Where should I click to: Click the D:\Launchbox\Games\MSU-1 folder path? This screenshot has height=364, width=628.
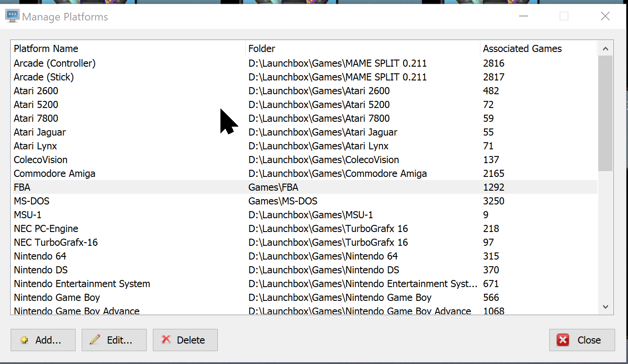pyautogui.click(x=311, y=215)
